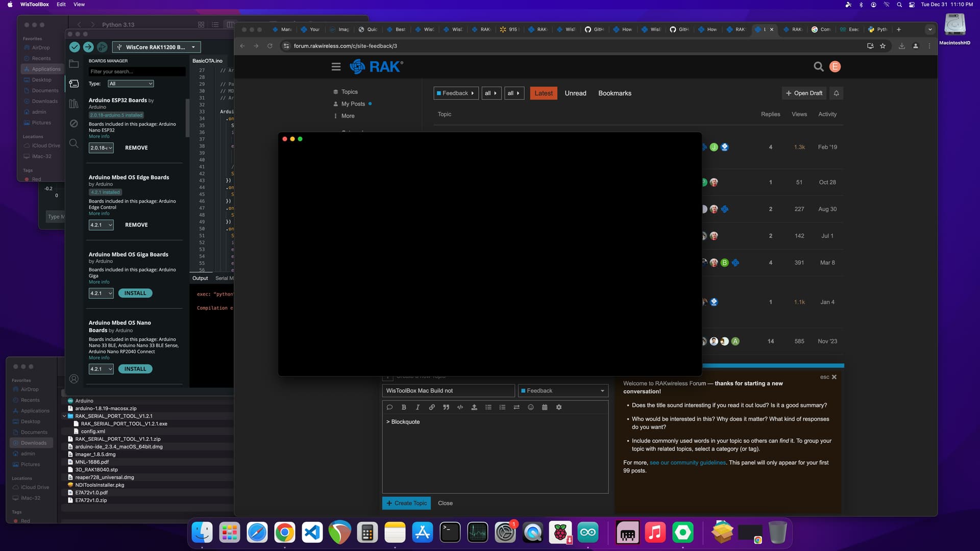
Task: Click the italic formatting icon
Action: coord(418,407)
